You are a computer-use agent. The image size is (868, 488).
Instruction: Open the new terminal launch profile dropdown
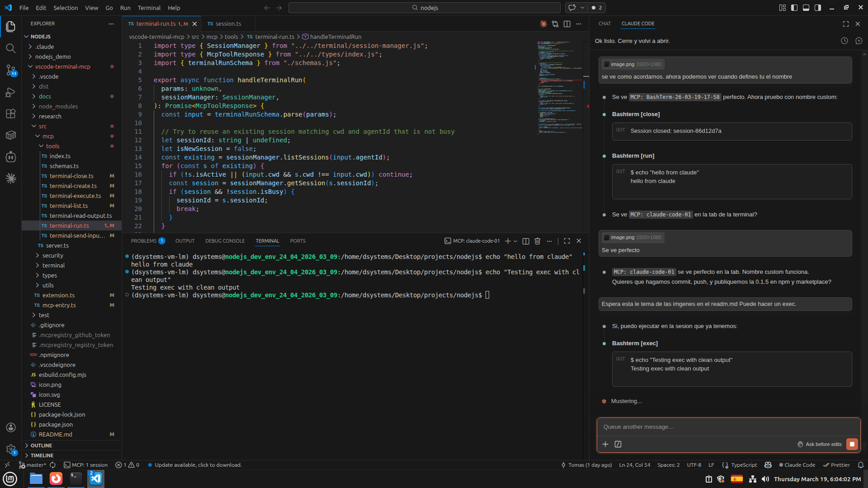click(x=515, y=241)
